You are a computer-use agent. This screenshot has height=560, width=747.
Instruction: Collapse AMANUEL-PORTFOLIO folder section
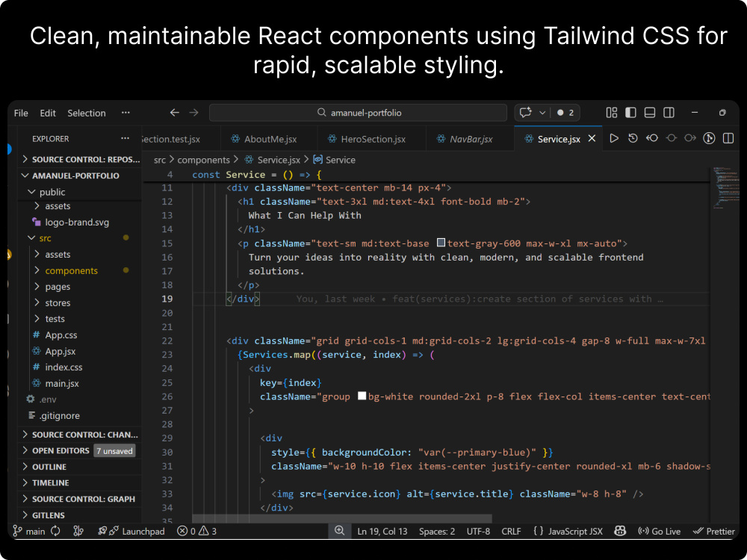pos(80,175)
